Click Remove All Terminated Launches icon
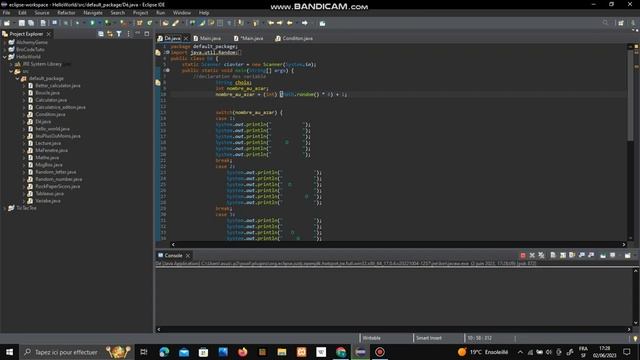 (x=541, y=256)
